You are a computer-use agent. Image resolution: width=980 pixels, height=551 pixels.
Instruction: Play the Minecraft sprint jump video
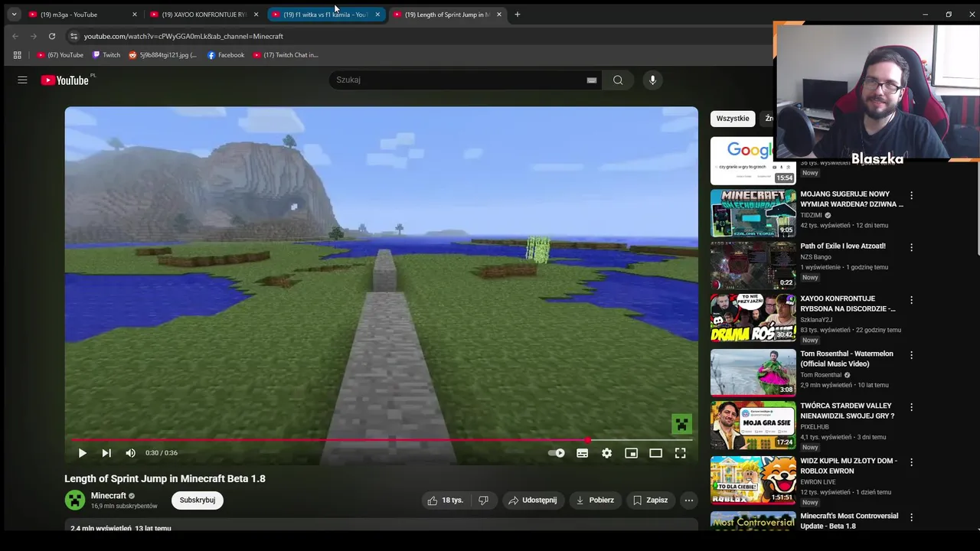tap(82, 453)
